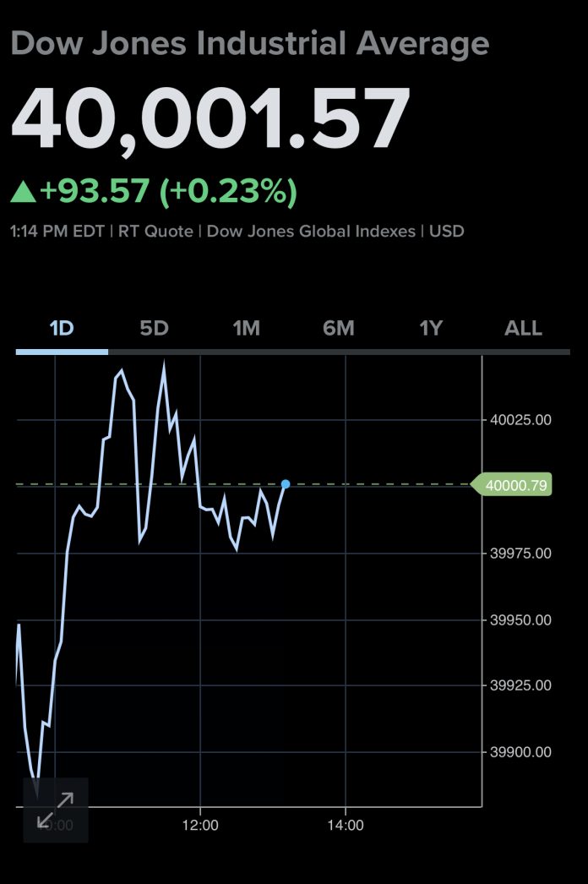
Task: Tap the +93.57 (+0.23%) change figure
Action: [168, 193]
